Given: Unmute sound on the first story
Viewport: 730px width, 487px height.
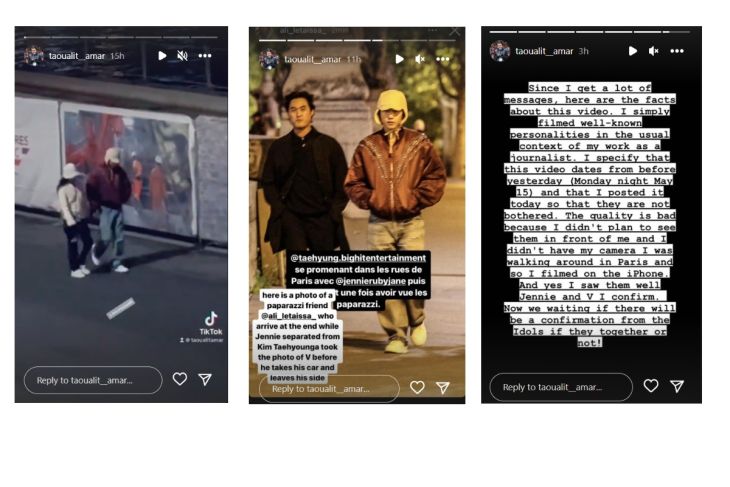Looking at the screenshot, I should click(x=182, y=56).
